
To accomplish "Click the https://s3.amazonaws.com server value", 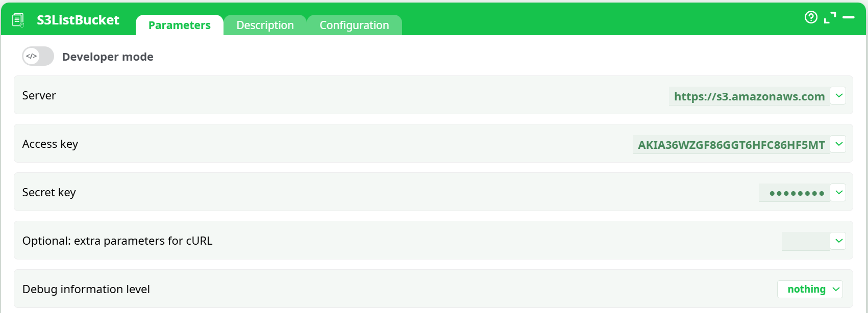I will (748, 96).
